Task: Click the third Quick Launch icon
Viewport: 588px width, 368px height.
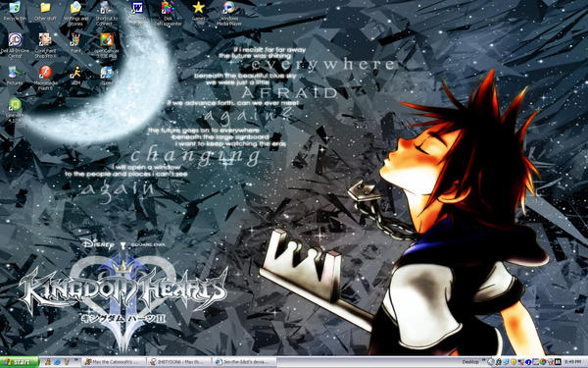Action: click(x=67, y=362)
